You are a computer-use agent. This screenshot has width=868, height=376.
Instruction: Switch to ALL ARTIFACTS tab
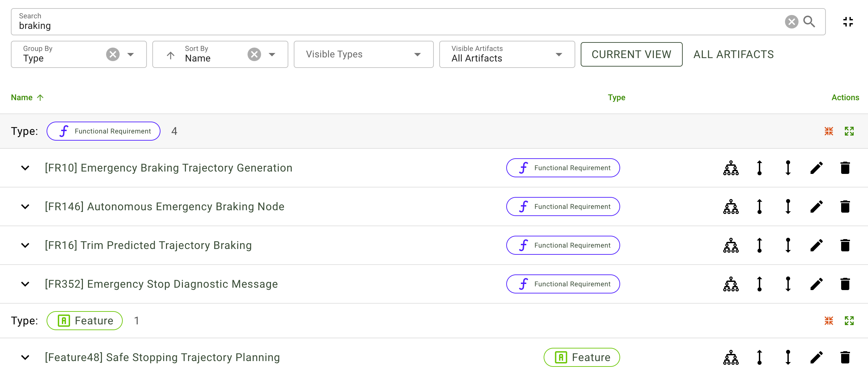pos(733,54)
